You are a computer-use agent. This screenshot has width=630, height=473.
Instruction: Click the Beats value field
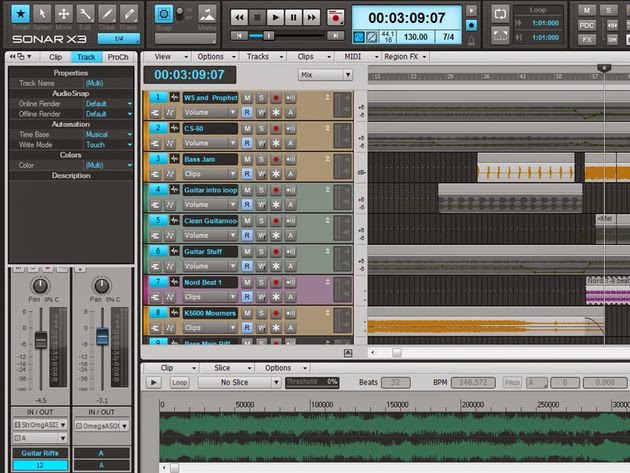(396, 383)
